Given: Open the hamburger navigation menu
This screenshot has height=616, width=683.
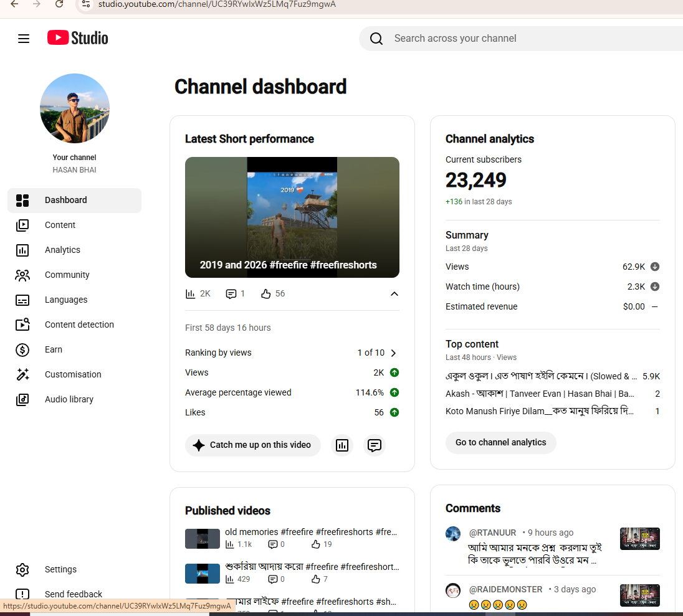Looking at the screenshot, I should (24, 39).
